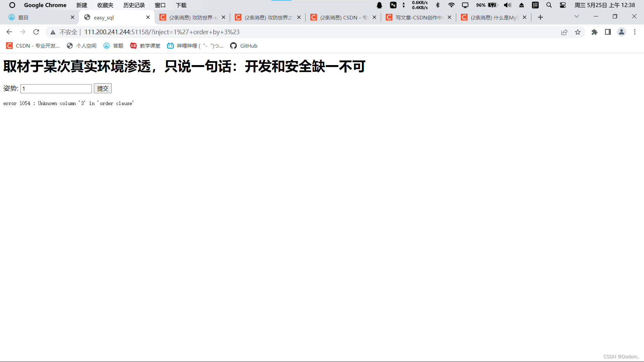Open the 答题 bookmark
This screenshot has width=644, height=362.
(113, 46)
